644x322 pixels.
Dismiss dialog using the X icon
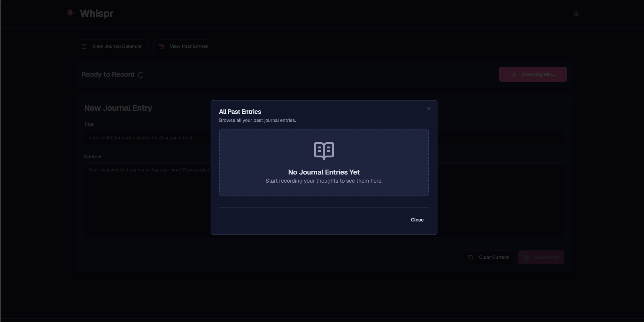coord(429,108)
